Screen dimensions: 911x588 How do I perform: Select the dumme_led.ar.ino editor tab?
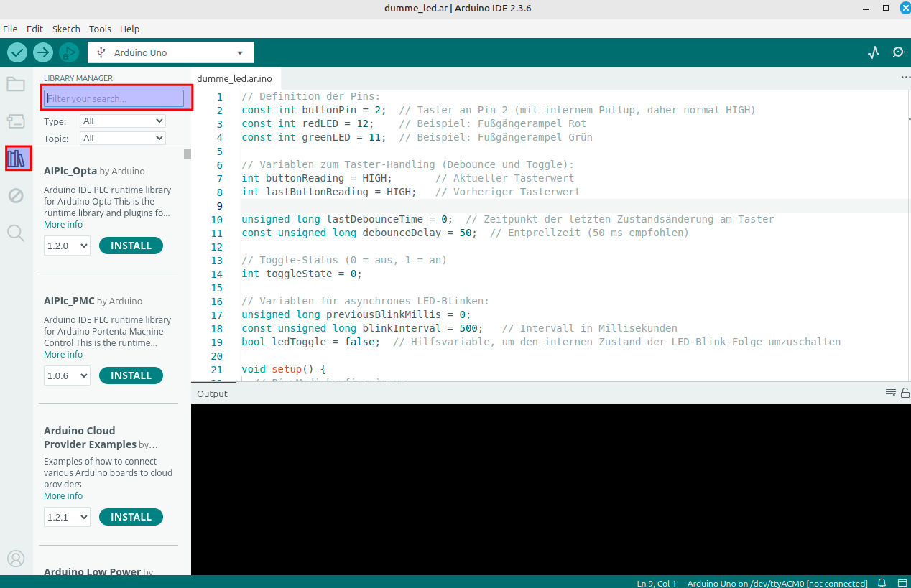(234, 78)
